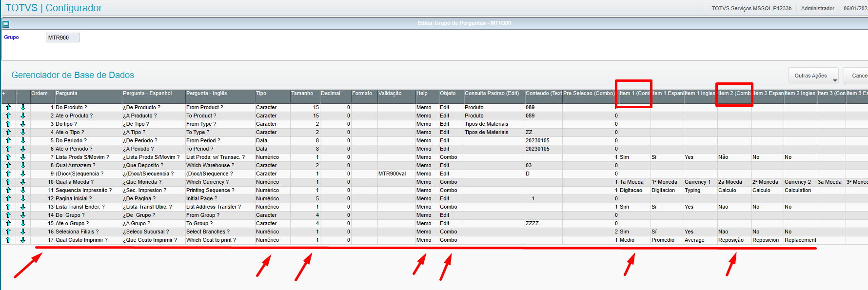
Task: Move row 'Ate o Periodo ?' down
Action: 23,149
